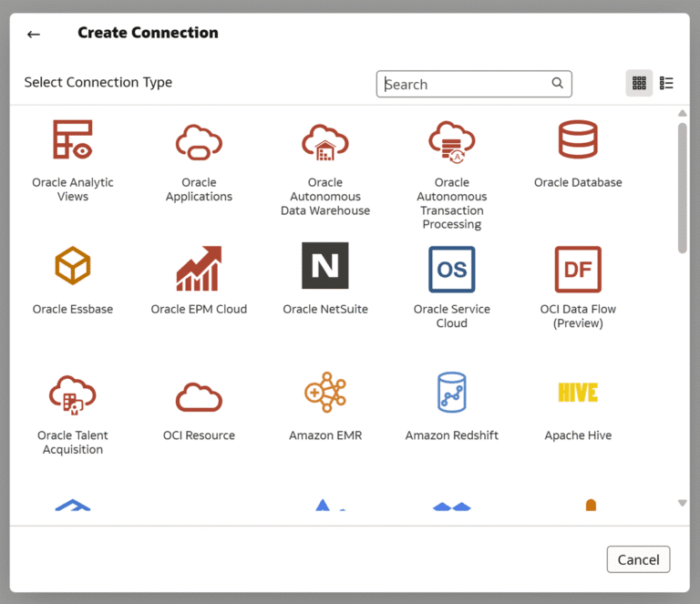Click the 'Oracle NetSuite' label
This screenshot has width=700, height=604.
(325, 309)
